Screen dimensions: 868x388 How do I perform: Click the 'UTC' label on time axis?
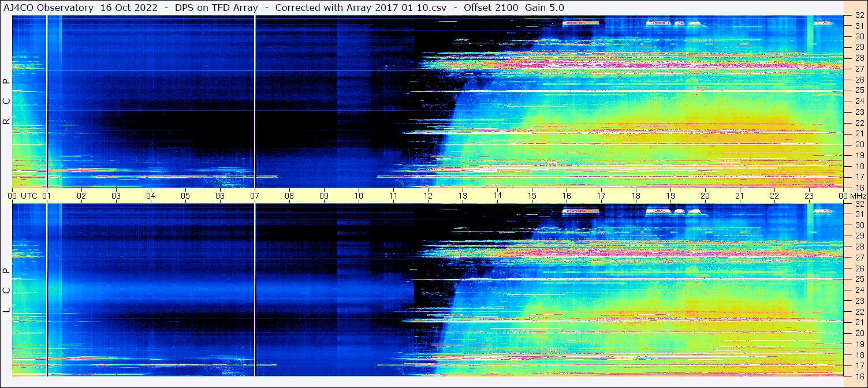point(29,196)
